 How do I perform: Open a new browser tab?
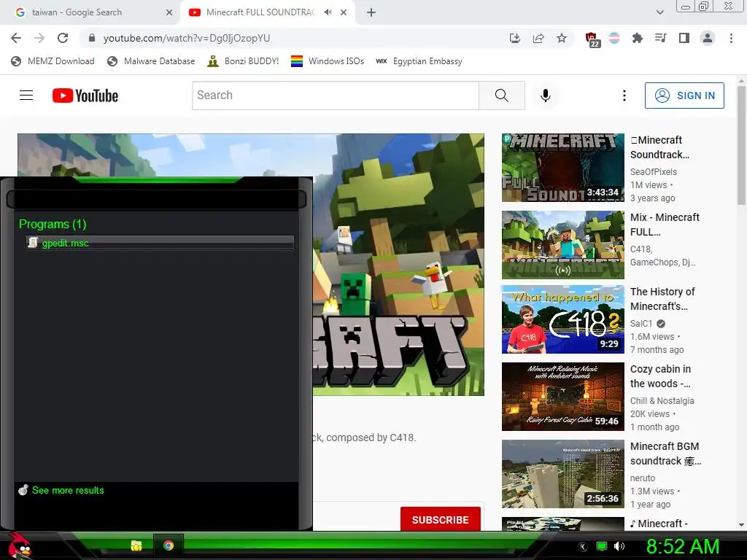(371, 12)
